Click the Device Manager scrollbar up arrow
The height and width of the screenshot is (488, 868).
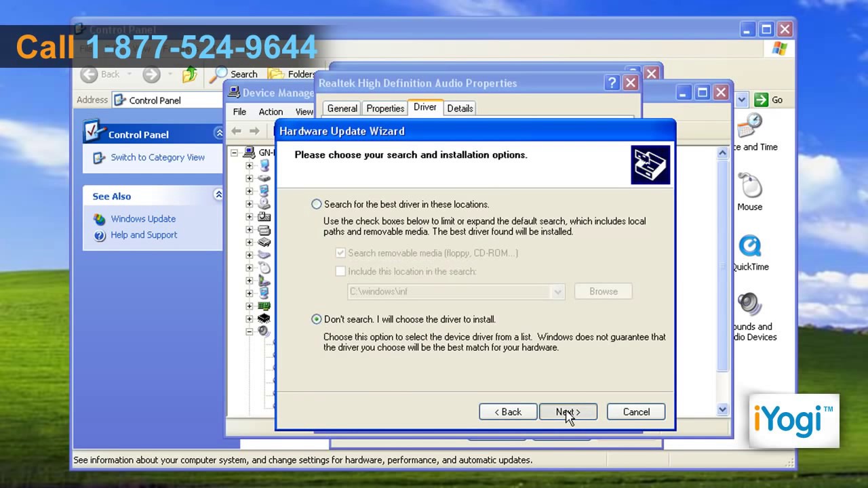pyautogui.click(x=722, y=153)
